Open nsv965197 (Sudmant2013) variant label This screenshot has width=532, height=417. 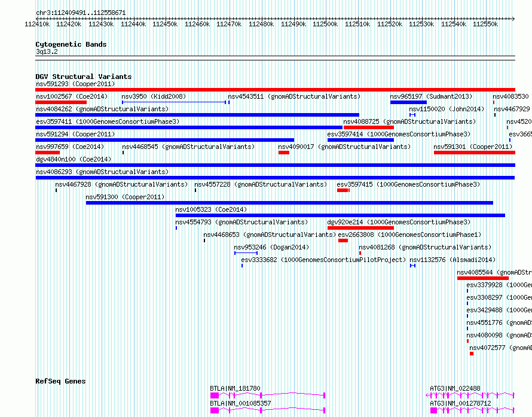[431, 96]
